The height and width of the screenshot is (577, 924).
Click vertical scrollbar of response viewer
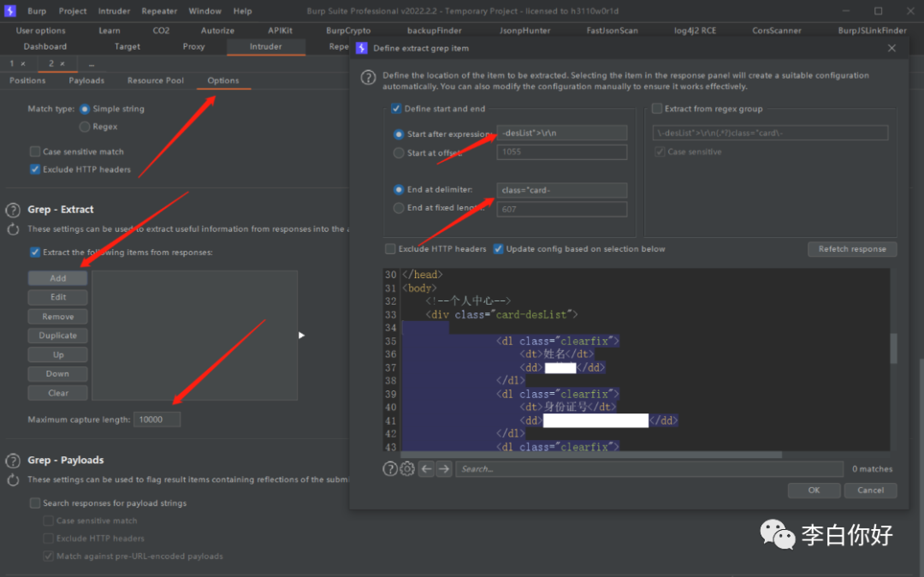tap(893, 348)
